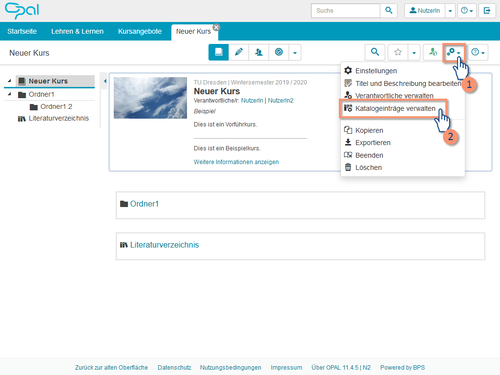The height and width of the screenshot is (375, 500).
Task: Open the course editor pencil icon
Action: tap(239, 52)
